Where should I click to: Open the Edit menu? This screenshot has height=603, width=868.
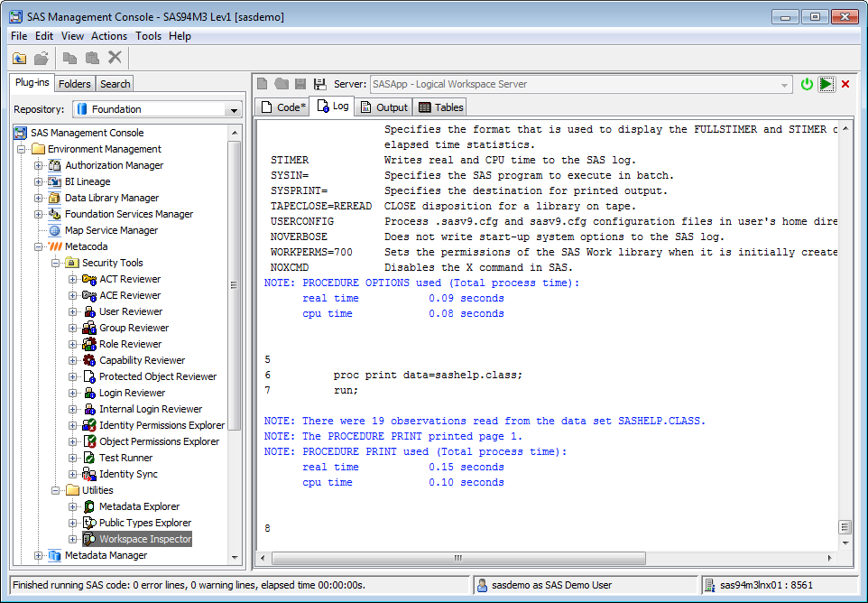tap(43, 36)
